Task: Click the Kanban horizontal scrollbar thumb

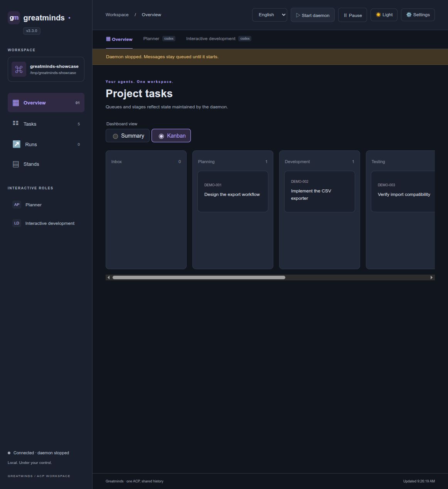Action: point(199,278)
